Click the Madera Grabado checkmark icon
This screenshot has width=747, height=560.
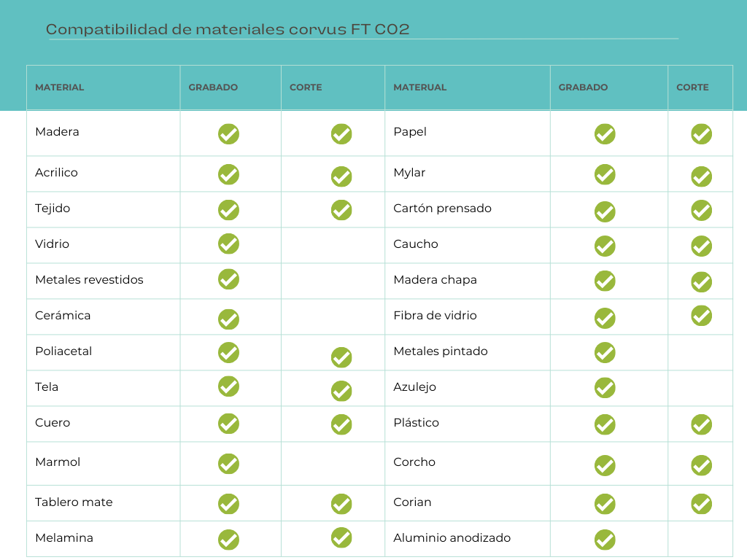[x=228, y=134]
